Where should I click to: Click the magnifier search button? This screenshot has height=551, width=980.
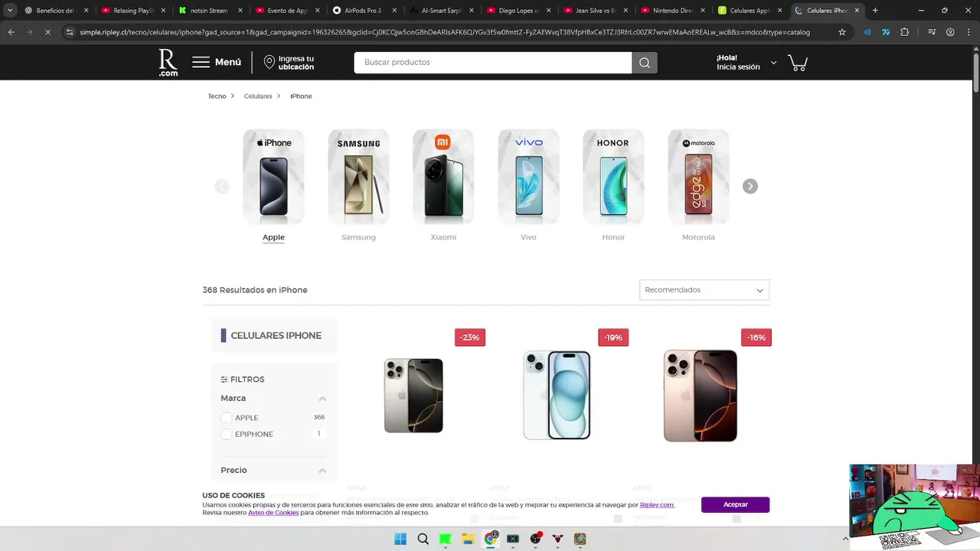[645, 63]
